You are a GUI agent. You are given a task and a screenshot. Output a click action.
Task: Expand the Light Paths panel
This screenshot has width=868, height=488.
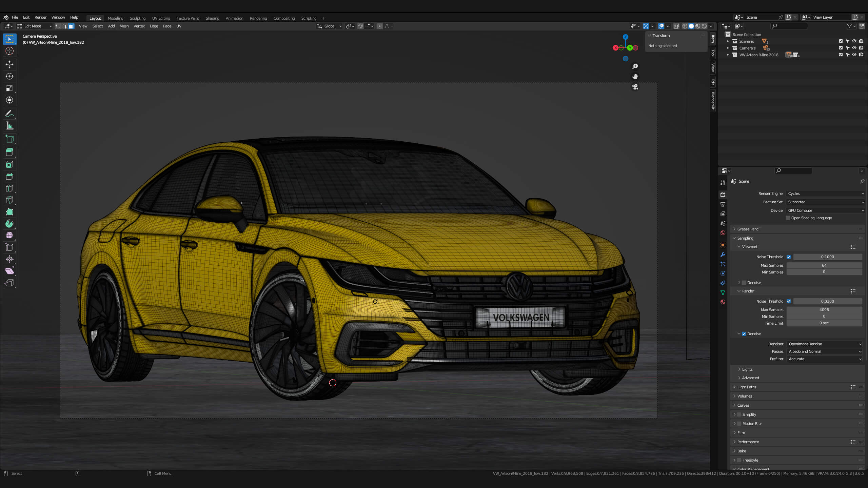[x=747, y=387]
